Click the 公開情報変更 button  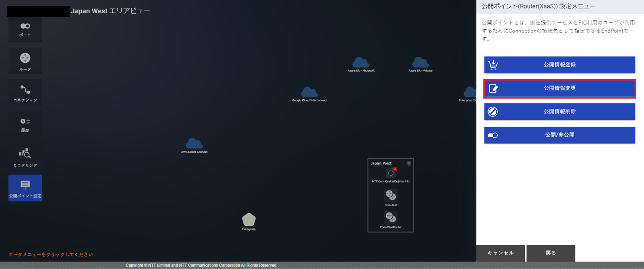(559, 88)
